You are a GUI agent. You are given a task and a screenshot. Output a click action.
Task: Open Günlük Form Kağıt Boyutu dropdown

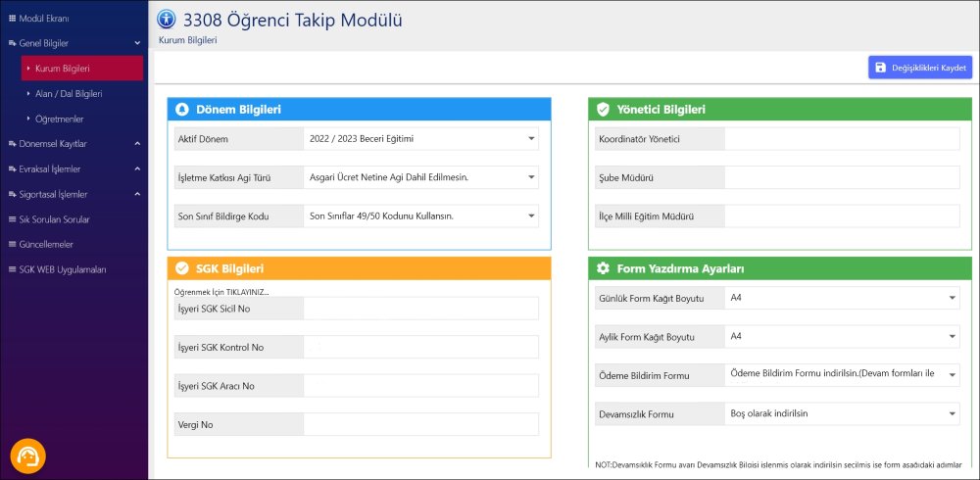click(843, 298)
